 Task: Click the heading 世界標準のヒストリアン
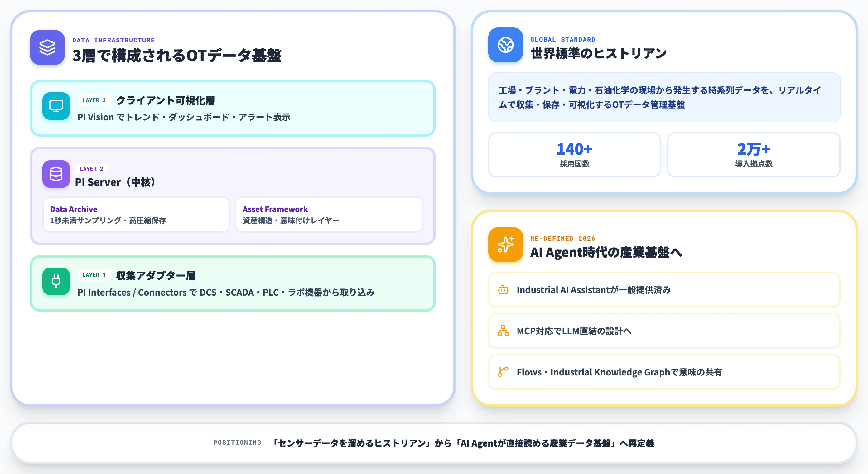pos(599,53)
